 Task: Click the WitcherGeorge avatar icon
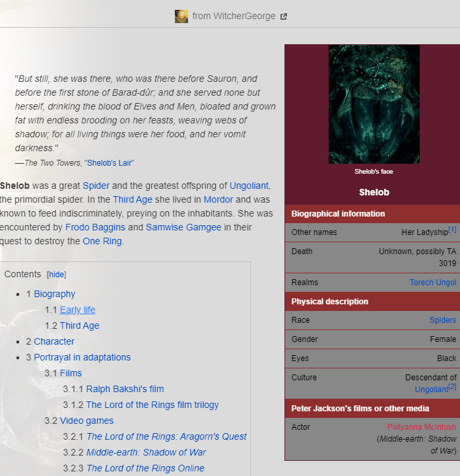tap(181, 17)
